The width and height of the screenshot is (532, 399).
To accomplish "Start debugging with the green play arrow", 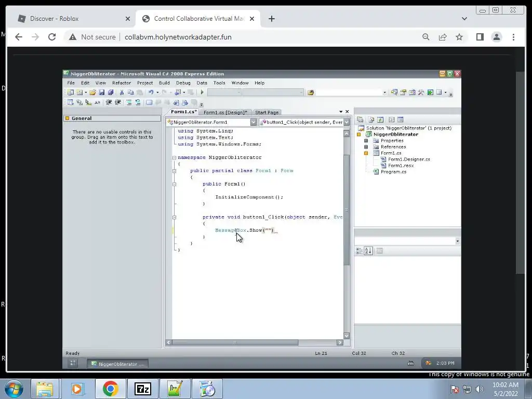I will click(x=202, y=92).
